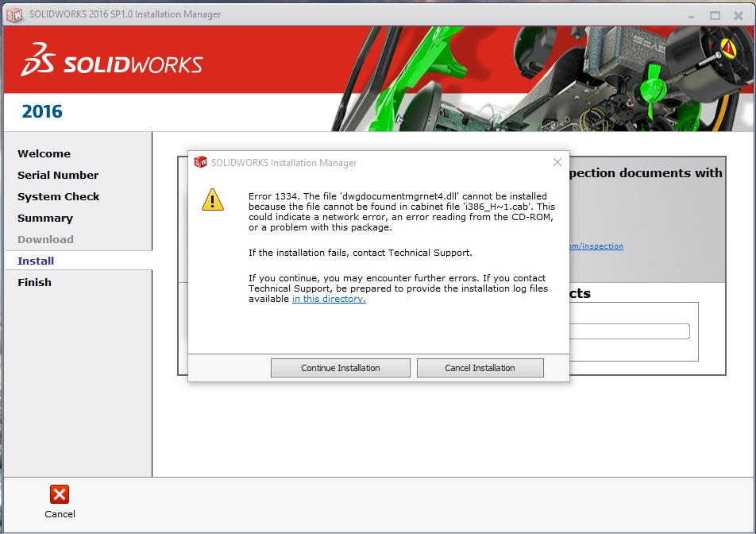The image size is (756, 534).
Task: Click Cancel Installation button
Action: click(x=480, y=368)
